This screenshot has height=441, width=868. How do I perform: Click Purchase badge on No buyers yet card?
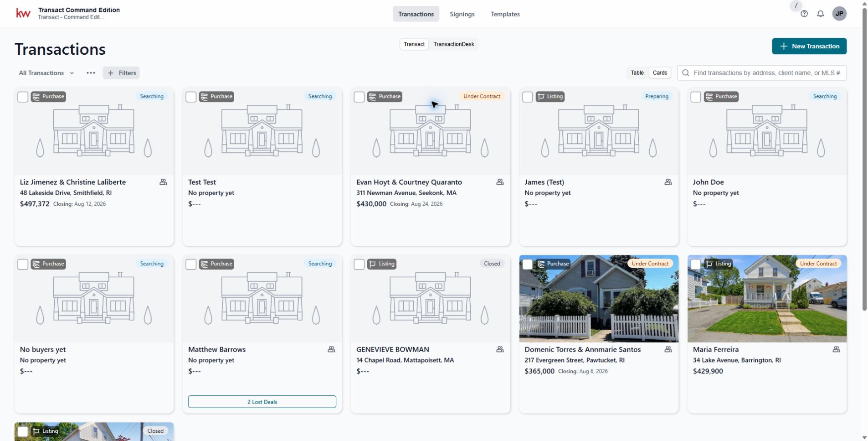(x=48, y=264)
